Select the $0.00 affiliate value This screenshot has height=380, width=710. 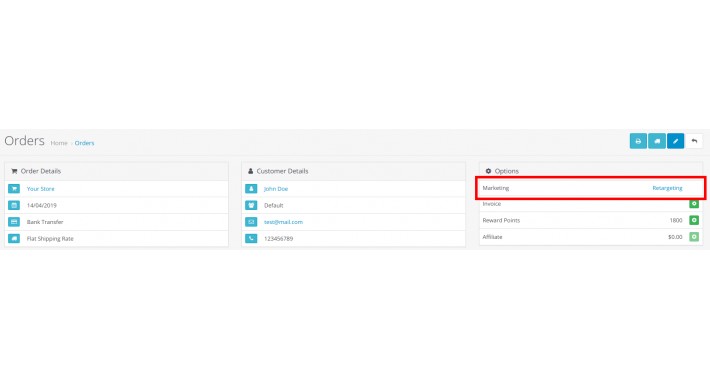(x=675, y=237)
